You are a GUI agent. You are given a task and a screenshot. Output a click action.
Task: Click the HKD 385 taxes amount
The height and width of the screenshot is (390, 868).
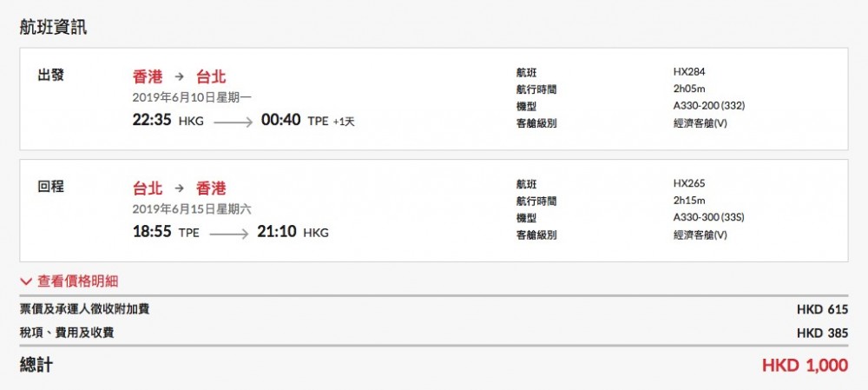(x=820, y=333)
